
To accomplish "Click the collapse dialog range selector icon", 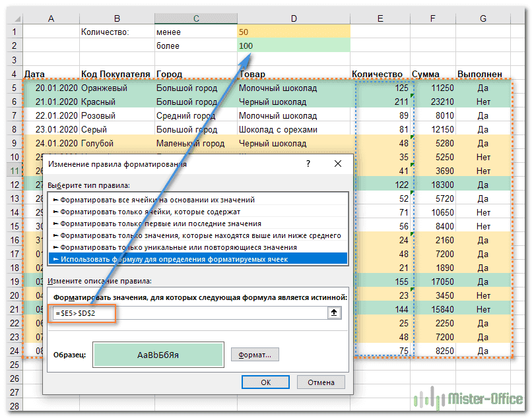I will [x=335, y=313].
